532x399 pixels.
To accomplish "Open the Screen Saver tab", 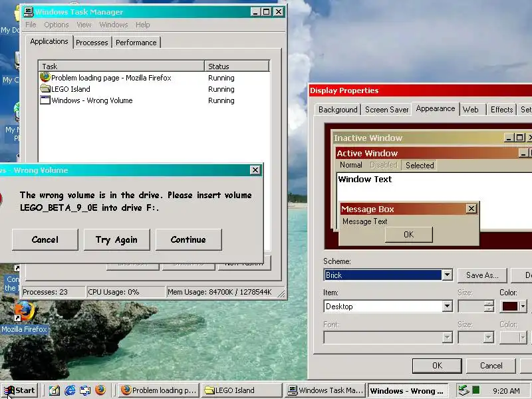I will (387, 110).
